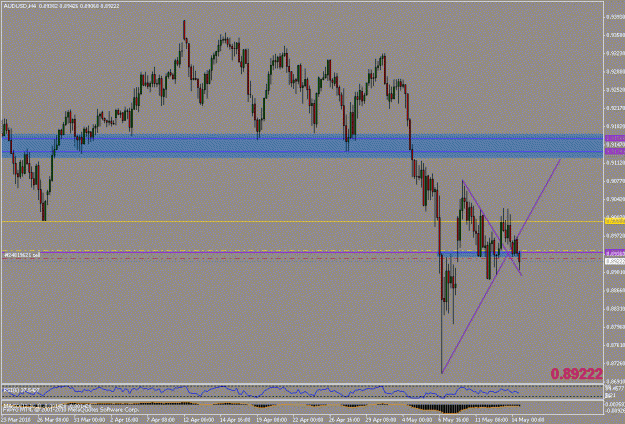The width and height of the screenshot is (625, 424).
Task: Select the blue RSI indicator line
Action: pos(259,391)
